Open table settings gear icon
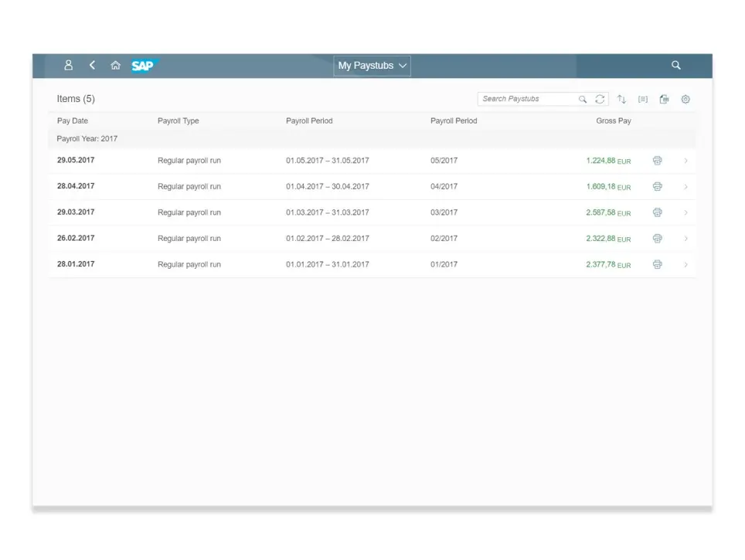Image resolution: width=745 pixels, height=560 pixels. 685,99
